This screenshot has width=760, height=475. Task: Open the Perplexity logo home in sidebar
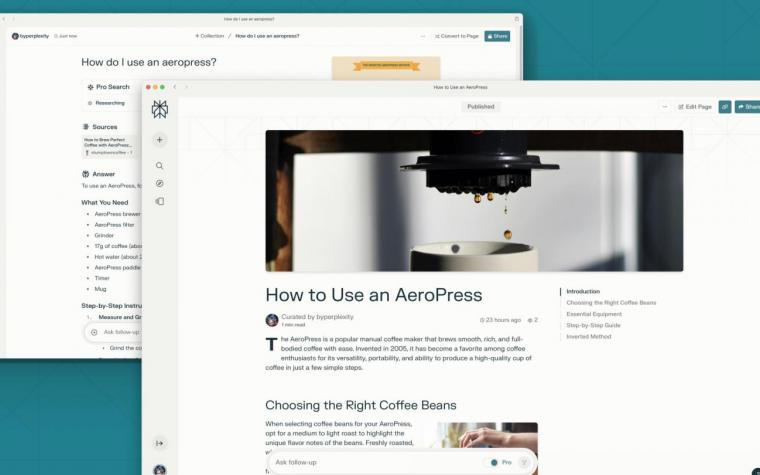tap(159, 110)
